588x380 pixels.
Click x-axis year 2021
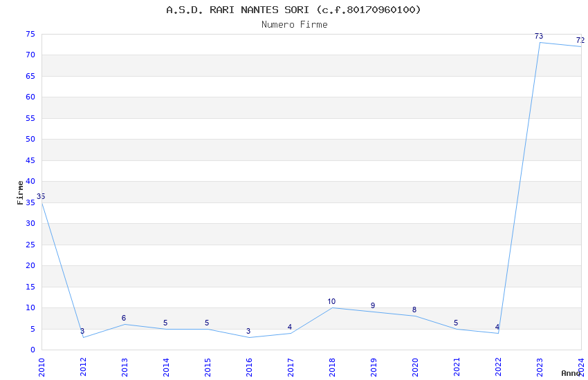pos(457,368)
